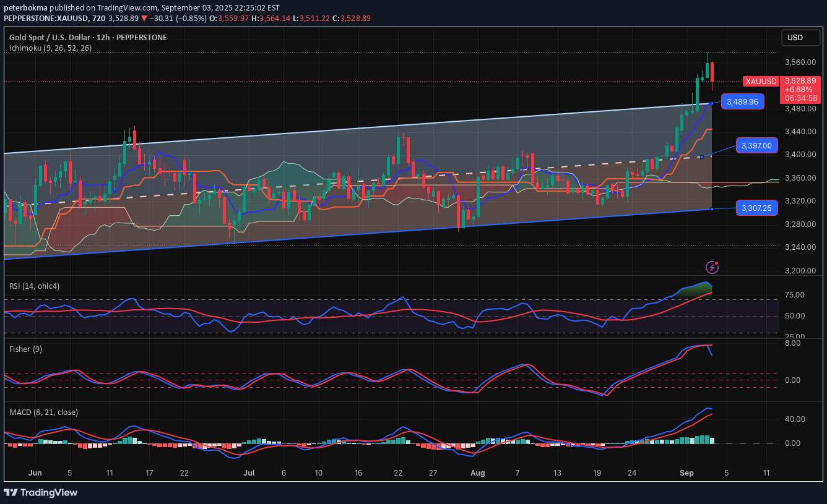Click the current price 3,528.89 label
This screenshot has height=504, width=827.
[799, 81]
